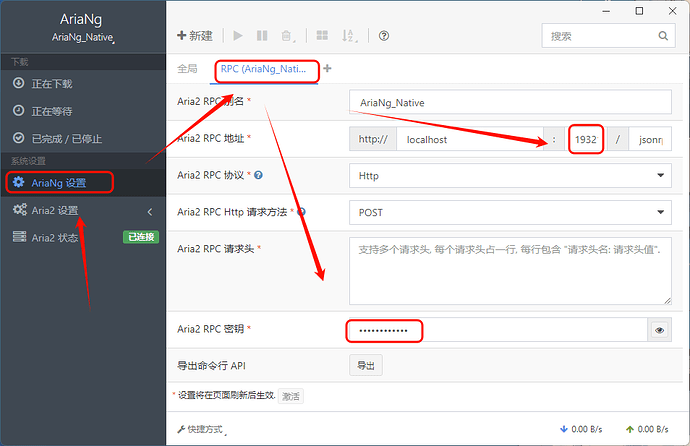Switch to the global settings tab
This screenshot has width=690, height=446.
[187, 69]
